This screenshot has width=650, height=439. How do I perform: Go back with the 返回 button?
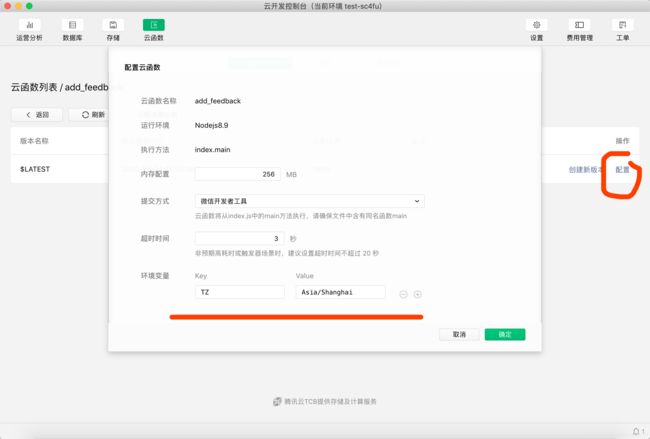(37, 115)
